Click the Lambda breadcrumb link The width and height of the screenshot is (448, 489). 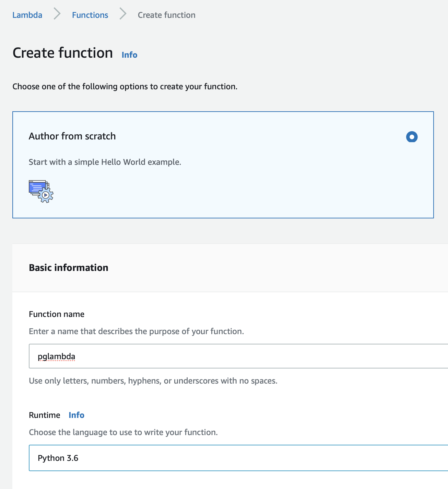click(x=27, y=15)
